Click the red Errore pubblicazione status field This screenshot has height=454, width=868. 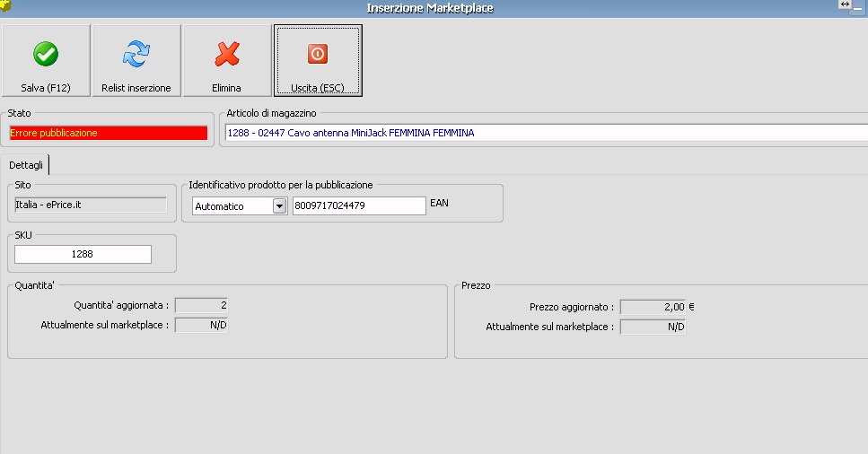pos(109,133)
